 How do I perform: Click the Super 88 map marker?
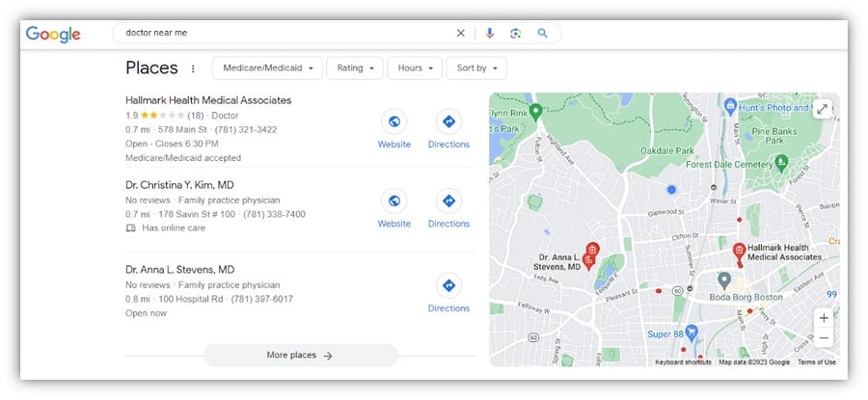(691, 333)
